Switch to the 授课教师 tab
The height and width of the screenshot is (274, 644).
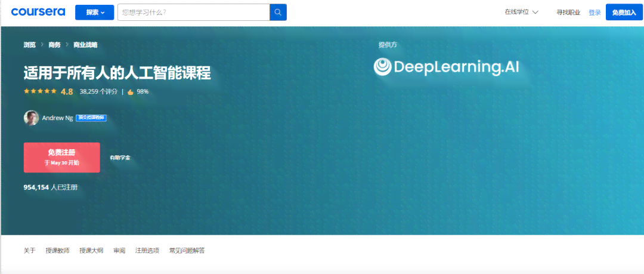click(x=57, y=250)
